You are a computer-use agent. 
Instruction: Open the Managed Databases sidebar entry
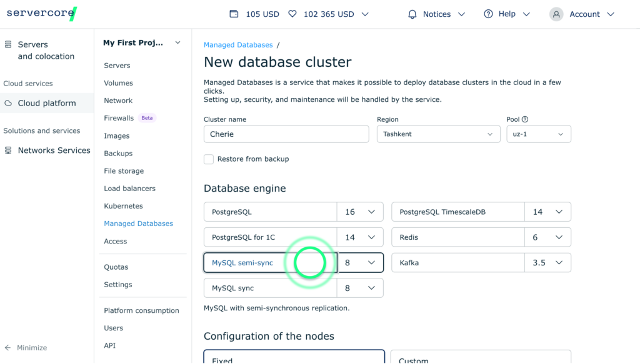tap(138, 223)
